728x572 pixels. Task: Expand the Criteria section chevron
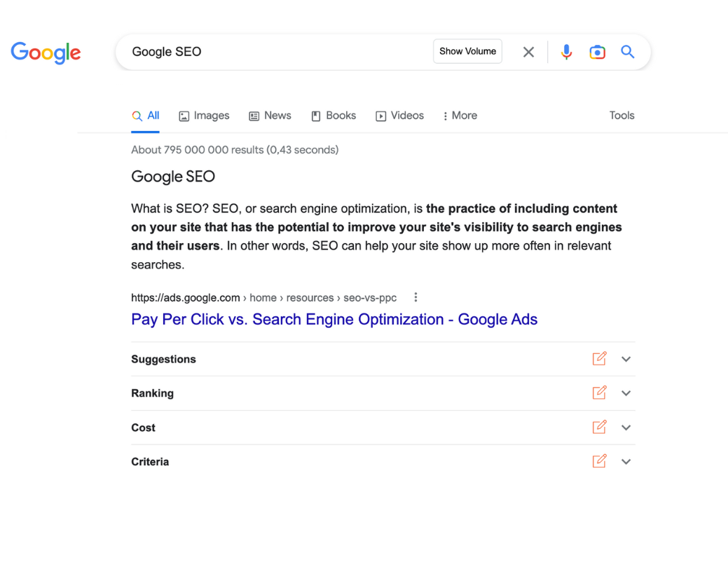pos(626,461)
